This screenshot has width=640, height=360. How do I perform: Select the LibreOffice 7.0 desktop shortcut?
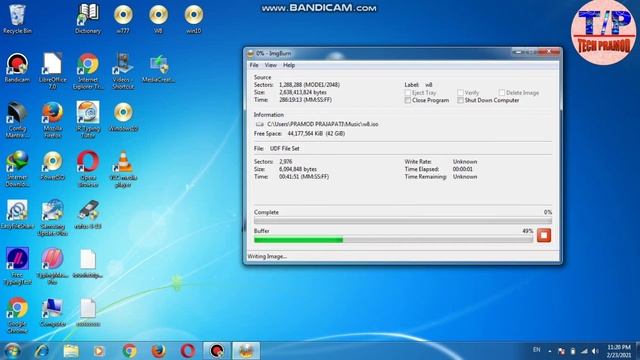click(53, 71)
